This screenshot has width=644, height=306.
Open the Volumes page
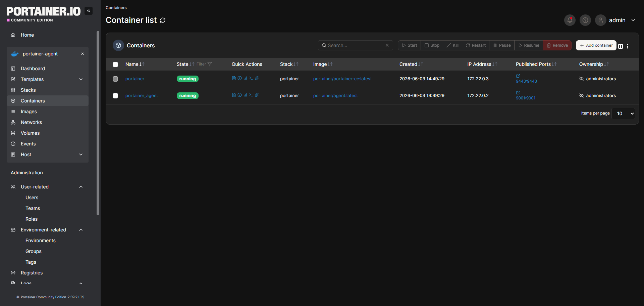[x=48, y=133]
